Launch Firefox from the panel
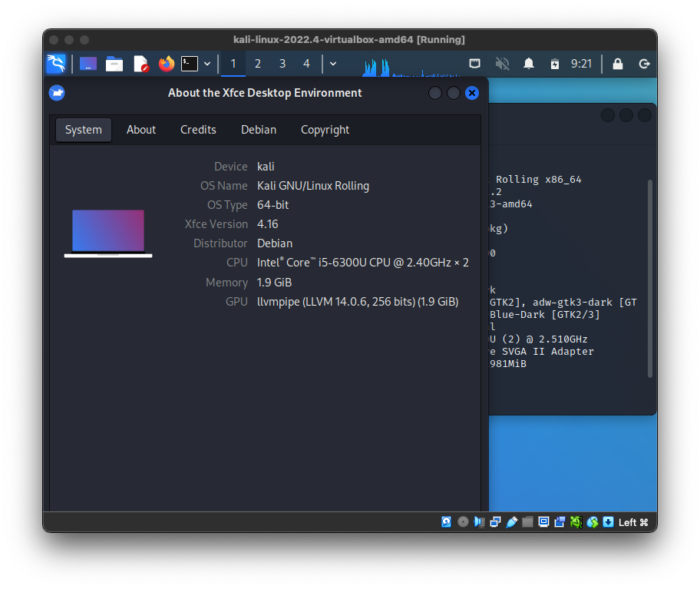Viewport: 700px width, 589px height. [x=167, y=64]
